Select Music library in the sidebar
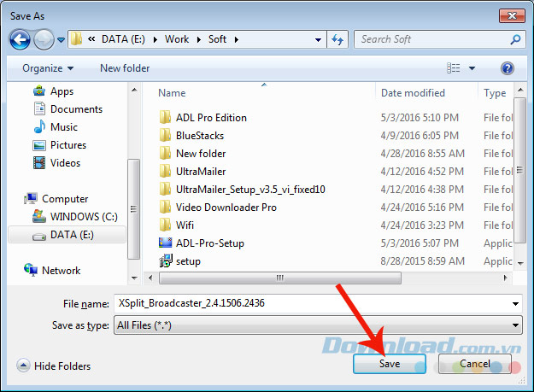The image size is (534, 392). point(64,127)
